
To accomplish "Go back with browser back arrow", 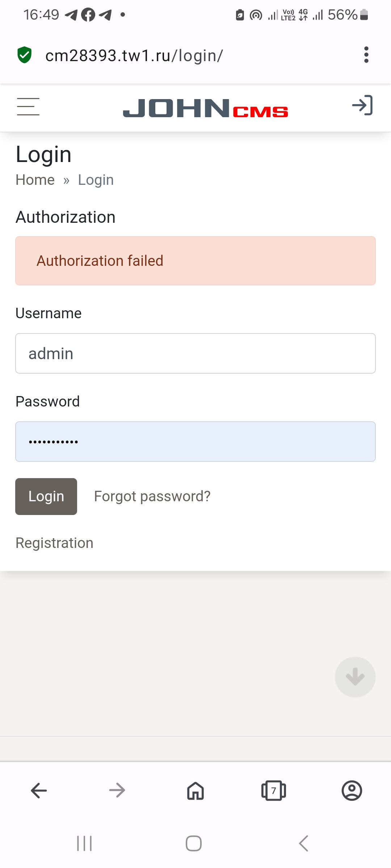I will (39, 790).
